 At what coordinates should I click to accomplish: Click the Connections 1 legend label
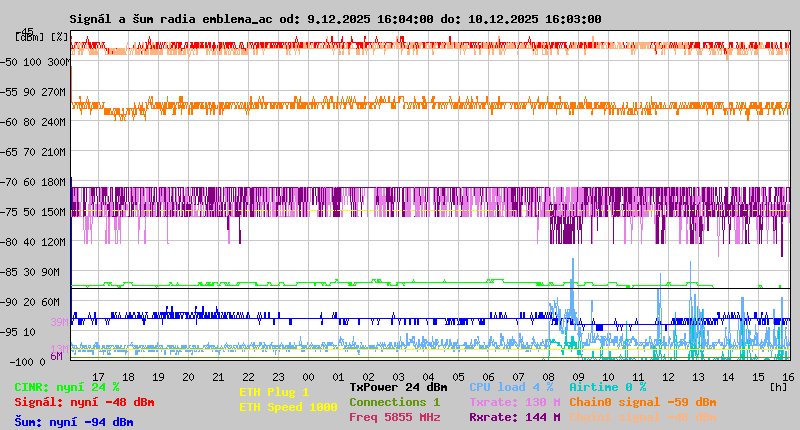(x=394, y=402)
